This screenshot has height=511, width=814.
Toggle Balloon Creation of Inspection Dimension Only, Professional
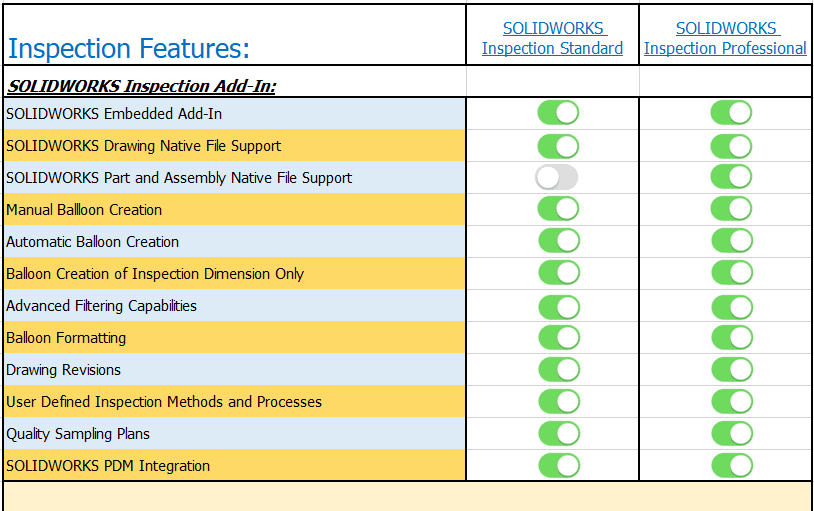[x=732, y=273]
